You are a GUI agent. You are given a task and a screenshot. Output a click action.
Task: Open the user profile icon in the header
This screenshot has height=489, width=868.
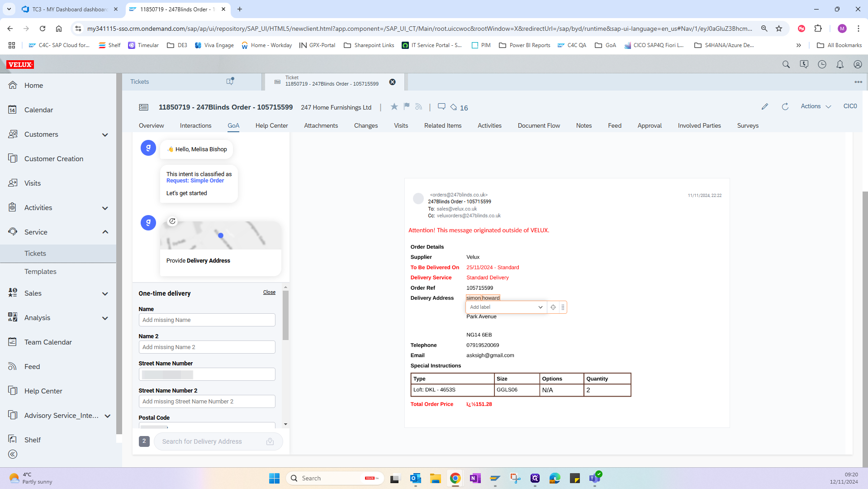click(x=858, y=64)
